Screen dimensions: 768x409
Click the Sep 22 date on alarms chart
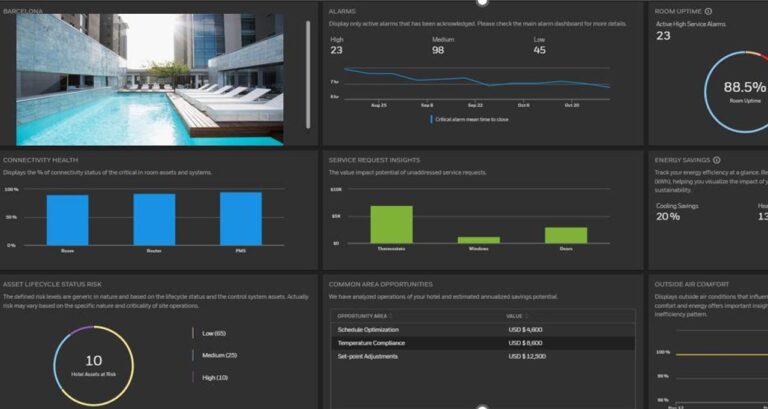coord(475,105)
